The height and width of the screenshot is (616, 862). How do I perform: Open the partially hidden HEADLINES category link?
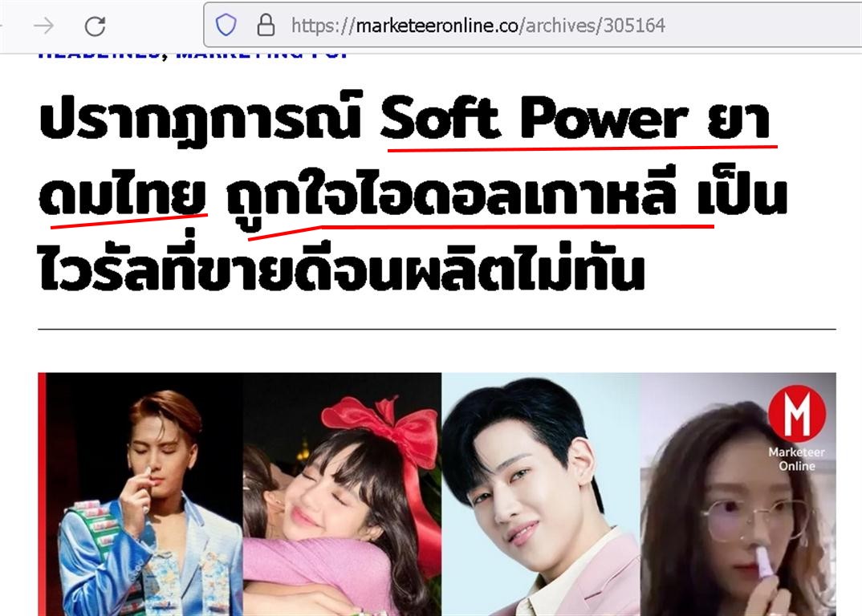click(x=100, y=55)
